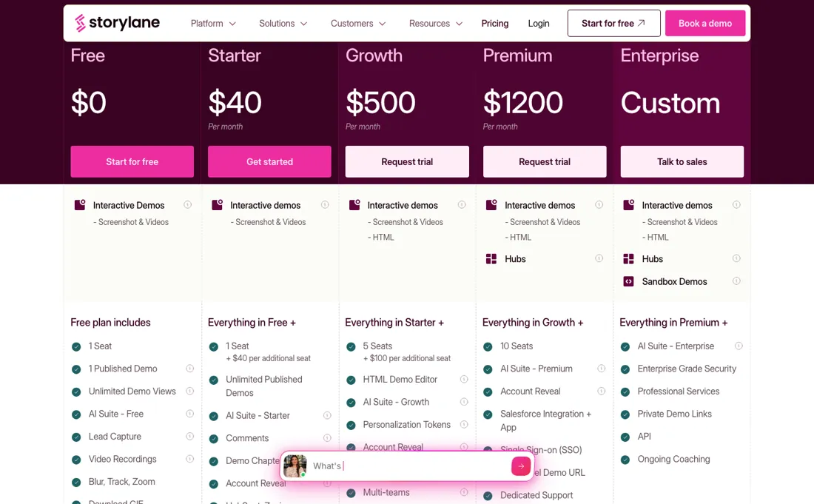Click the Start for free header button
The width and height of the screenshot is (814, 504).
pyautogui.click(x=613, y=24)
